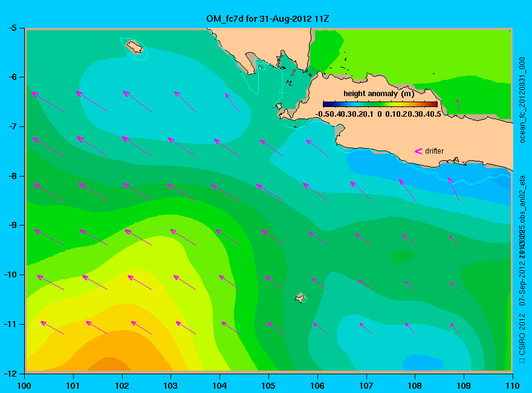Viewport: 532px width, 393px height.
Task: Click the x-axis label 110
Action: point(513,386)
